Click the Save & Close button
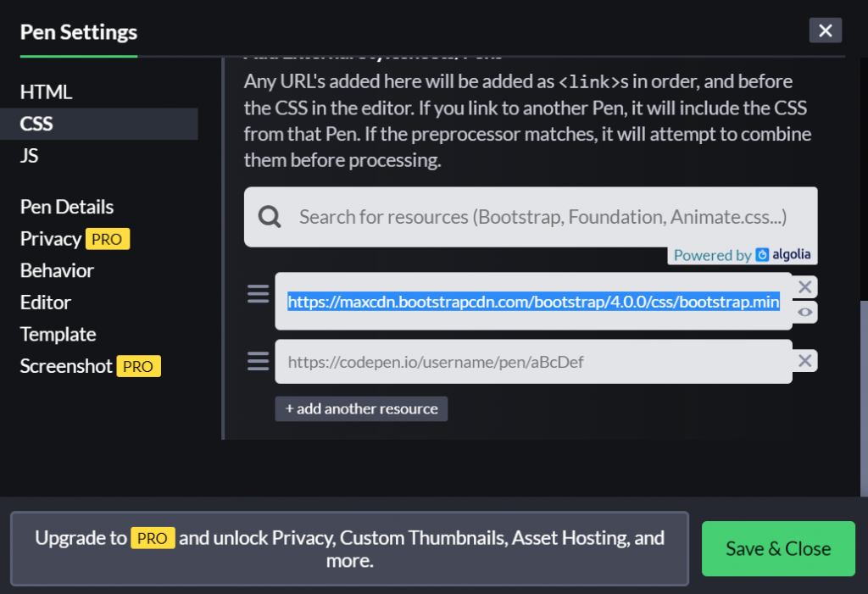868x594 pixels. 777,548
